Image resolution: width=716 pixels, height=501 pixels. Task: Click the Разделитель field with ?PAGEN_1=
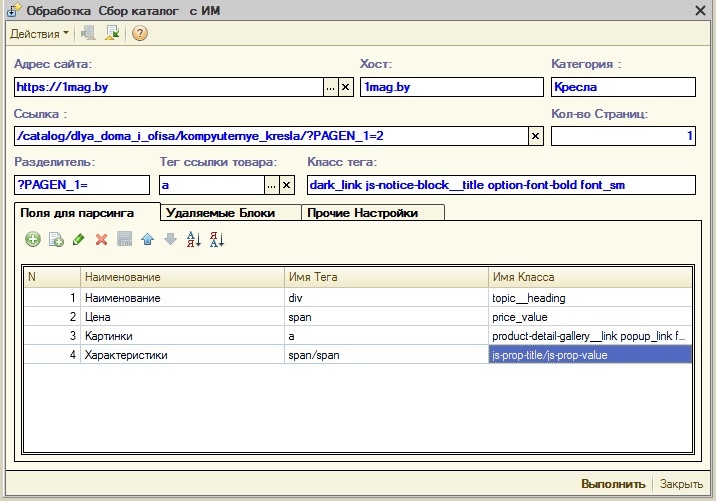[x=82, y=185]
